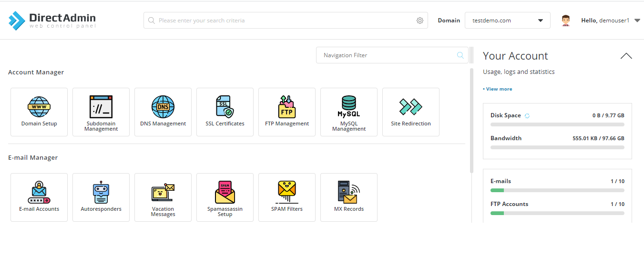Screen dimensions: 644x268
Task: Open E-mail Accounts
Action: 39,197
